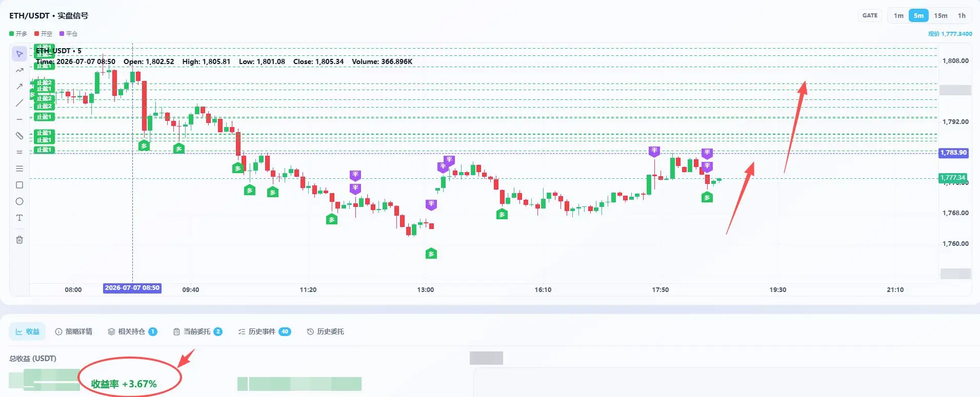Select the rectangle shape tool
Image resolution: width=980 pixels, height=397 pixels.
tap(19, 185)
